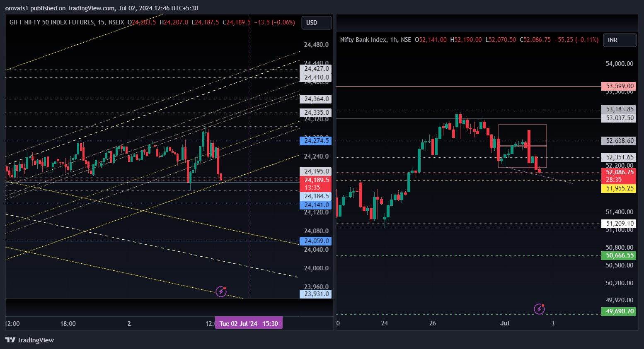This screenshot has width=644, height=349.
Task: Click the 24,274.5 blue price label
Action: click(x=317, y=141)
